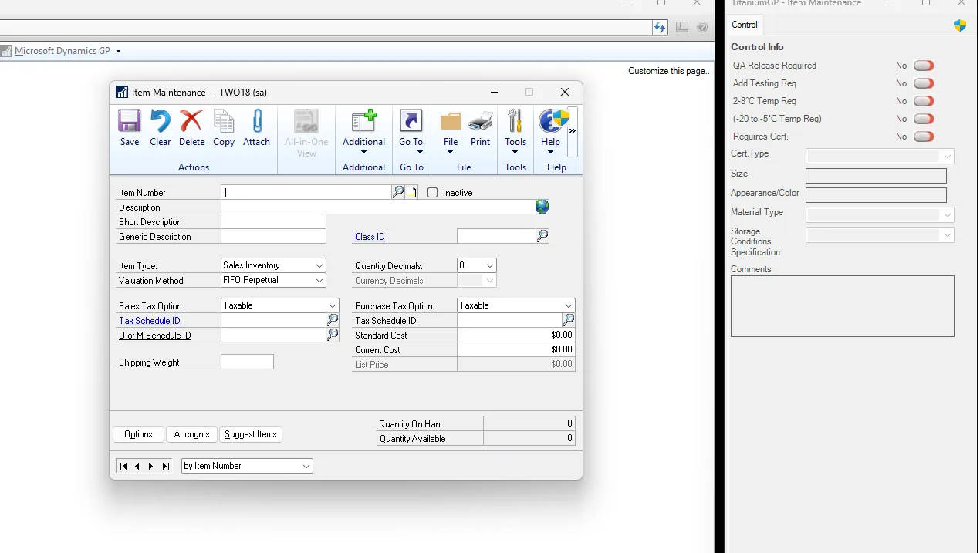
Task: Click the Tools icon in ribbon
Action: pyautogui.click(x=515, y=121)
